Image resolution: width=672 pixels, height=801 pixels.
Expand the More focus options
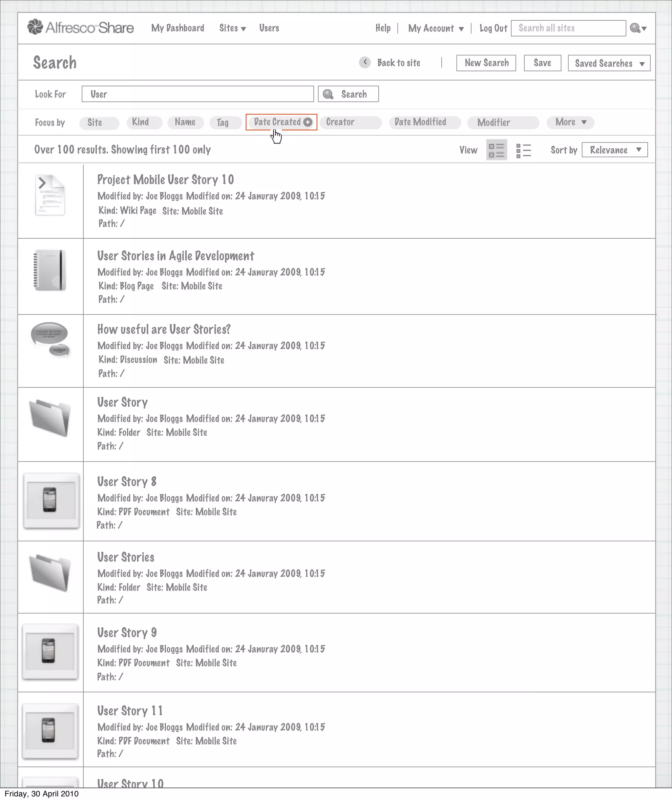pos(570,122)
